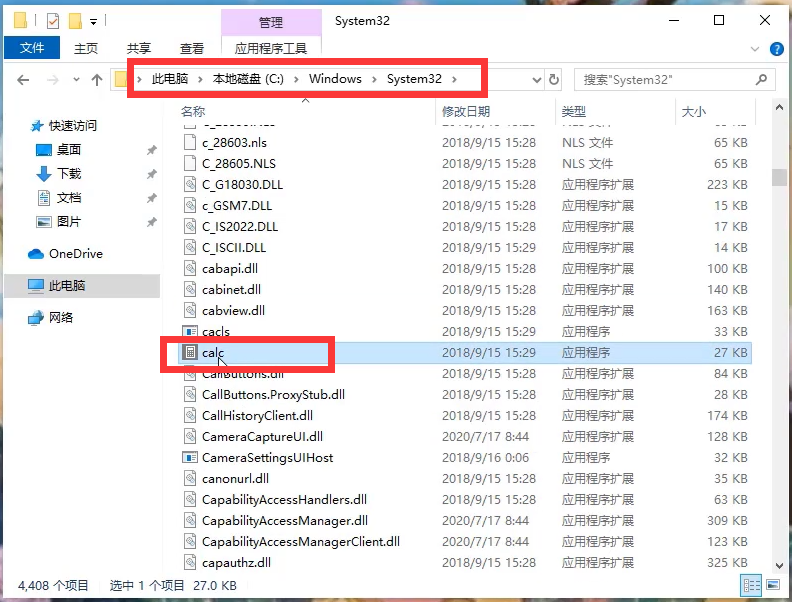Click the OneDrive cloud icon
Viewport: 792px width, 602px height.
click(x=37, y=254)
